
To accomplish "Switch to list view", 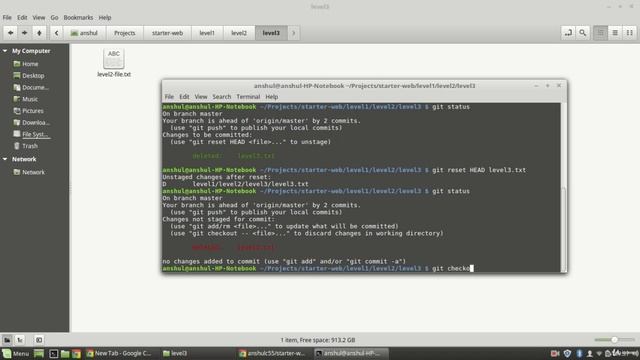I will tap(615, 33).
